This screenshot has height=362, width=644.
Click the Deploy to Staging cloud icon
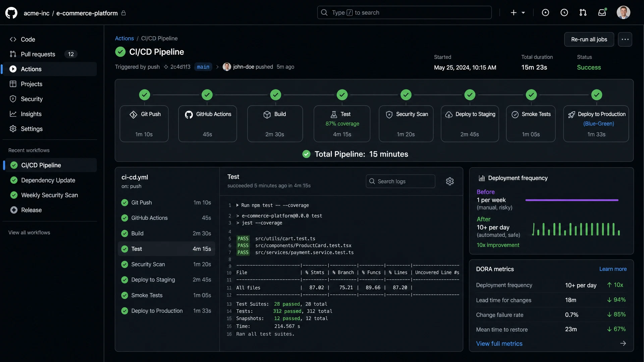[449, 115]
